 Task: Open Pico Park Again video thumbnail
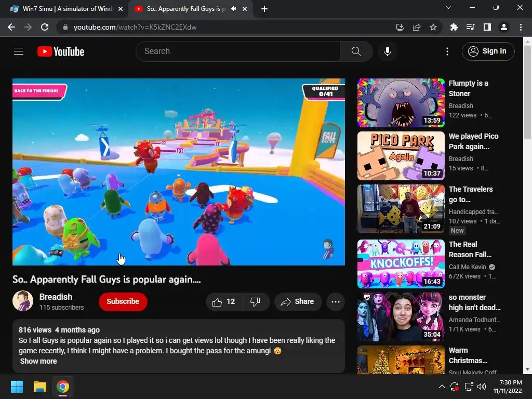401,156
